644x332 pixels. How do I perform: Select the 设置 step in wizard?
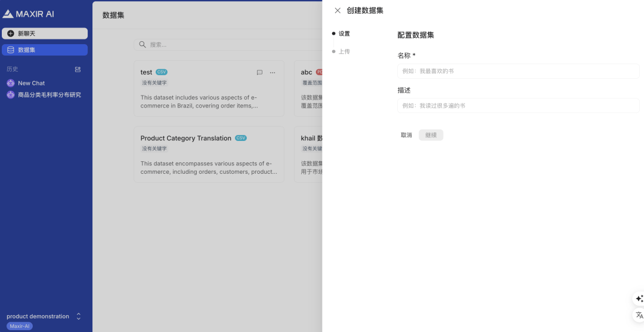(x=344, y=34)
